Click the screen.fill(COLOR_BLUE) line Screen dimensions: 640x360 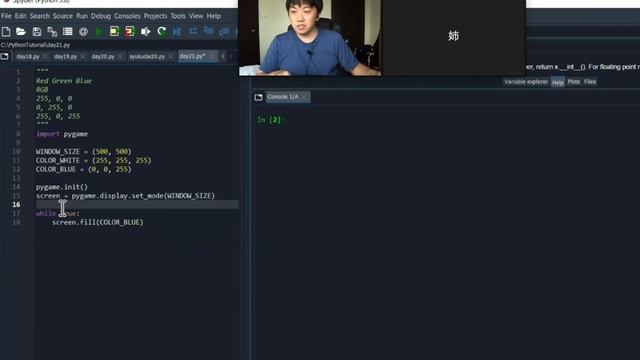tap(98, 222)
